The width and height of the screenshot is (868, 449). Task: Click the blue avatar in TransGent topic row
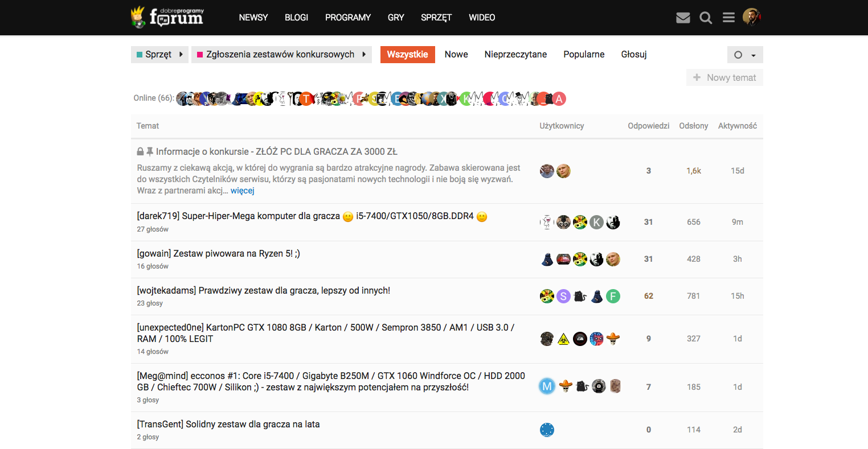pos(547,430)
